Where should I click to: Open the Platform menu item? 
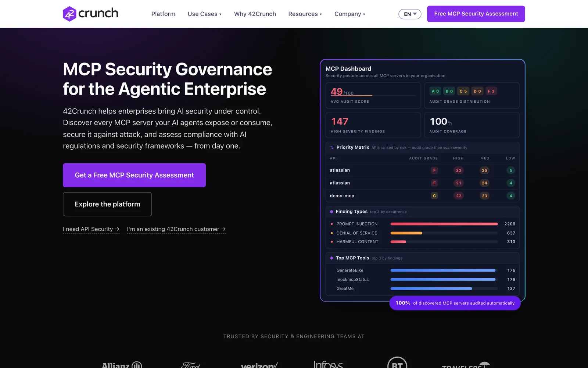[163, 14]
